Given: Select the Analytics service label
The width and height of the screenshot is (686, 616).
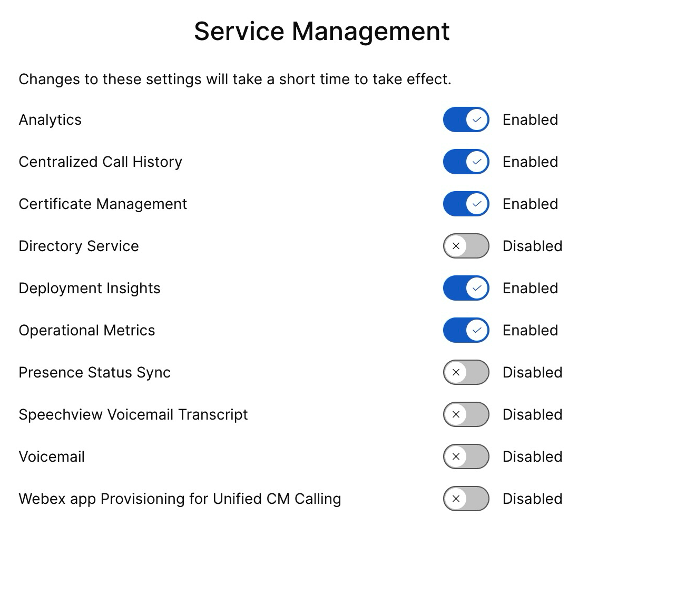Looking at the screenshot, I should tap(50, 120).
